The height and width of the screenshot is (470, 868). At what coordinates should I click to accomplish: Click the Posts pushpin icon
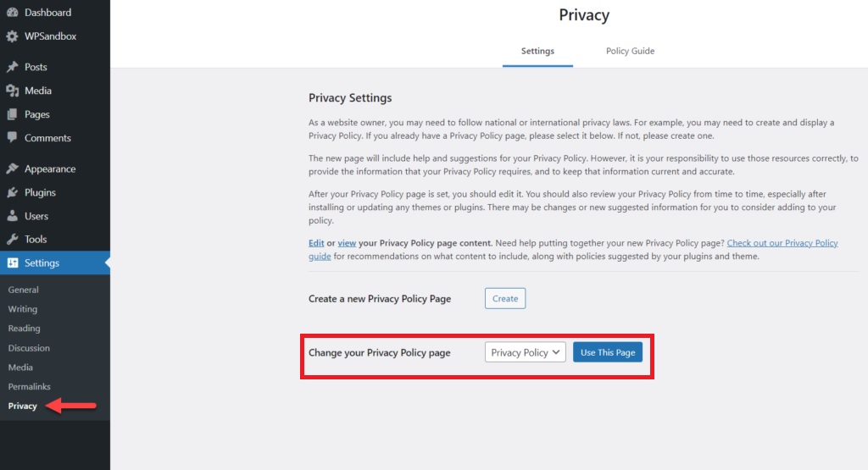click(12, 67)
